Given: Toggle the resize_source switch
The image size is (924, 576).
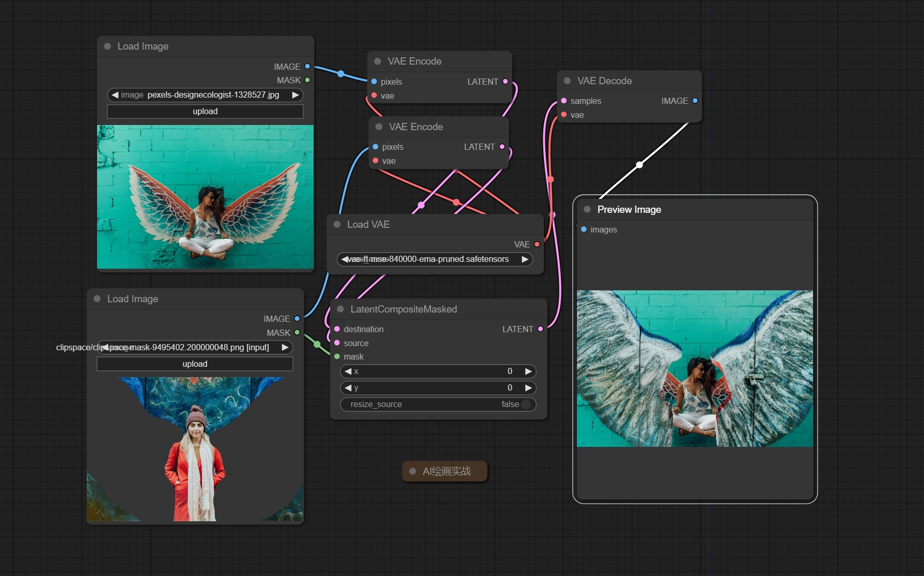Looking at the screenshot, I should tap(526, 404).
